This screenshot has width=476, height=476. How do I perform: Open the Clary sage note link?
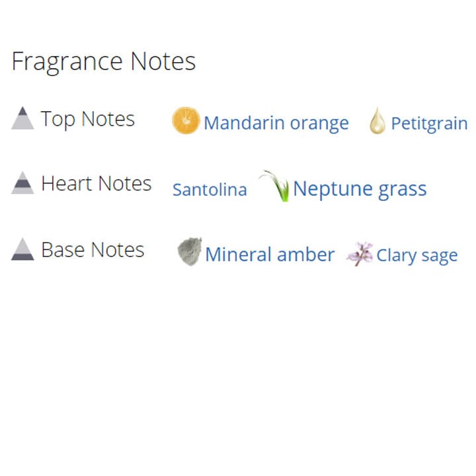(416, 255)
